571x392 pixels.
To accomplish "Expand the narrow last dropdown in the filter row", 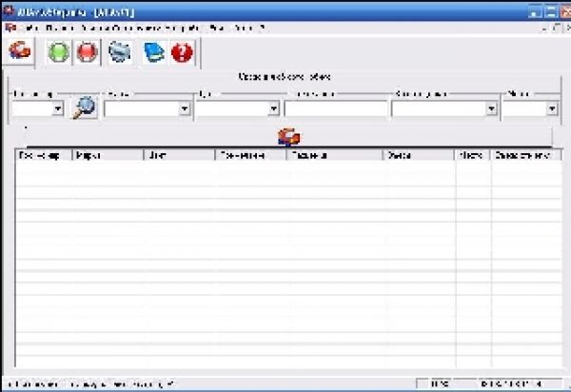I will (552, 108).
